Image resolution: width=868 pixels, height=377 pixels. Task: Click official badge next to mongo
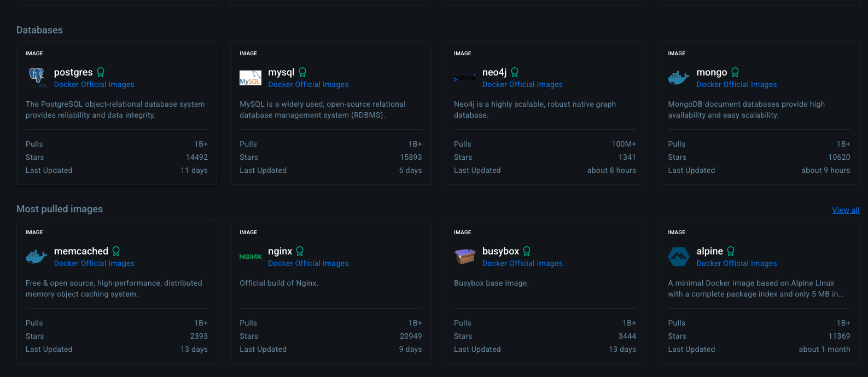tap(735, 72)
